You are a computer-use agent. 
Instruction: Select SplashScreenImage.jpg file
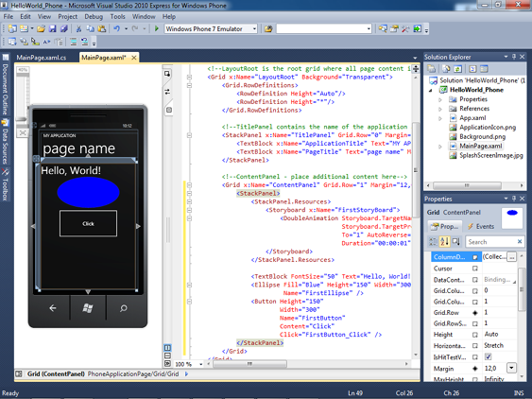[x=491, y=155]
